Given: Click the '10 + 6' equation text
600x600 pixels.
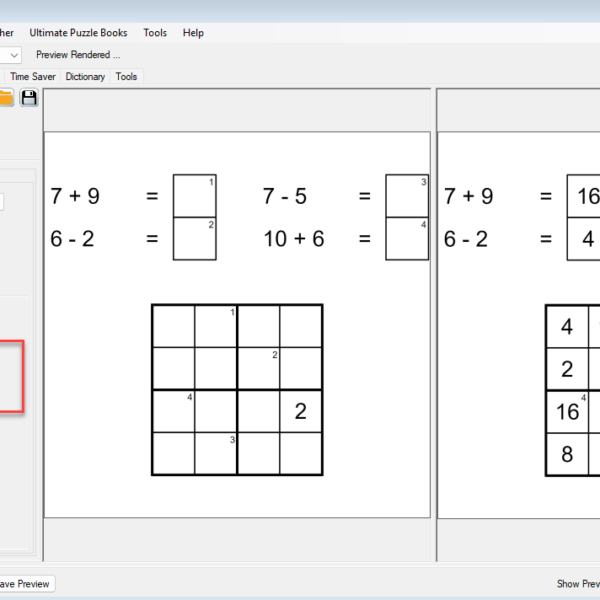Looking at the screenshot, I should coord(294,239).
